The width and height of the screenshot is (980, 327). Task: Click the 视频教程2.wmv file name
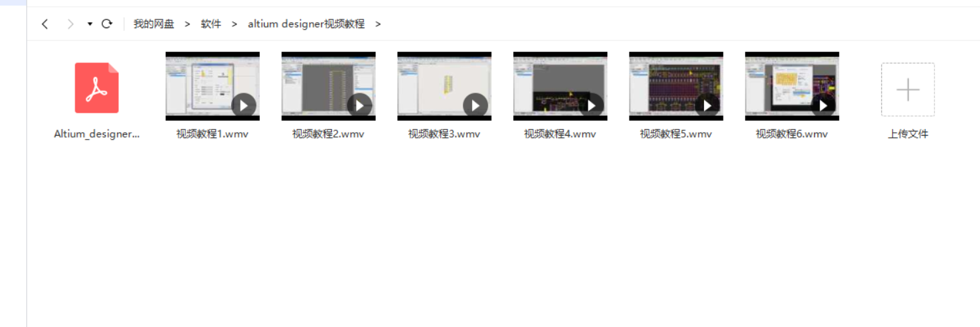coord(328,134)
